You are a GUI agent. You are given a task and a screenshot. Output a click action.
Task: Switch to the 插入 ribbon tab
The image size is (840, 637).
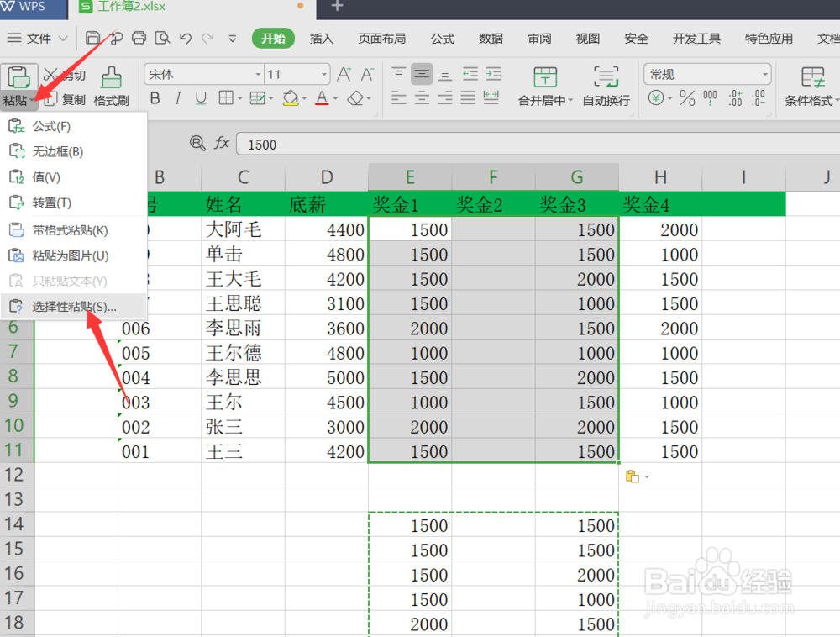322,39
